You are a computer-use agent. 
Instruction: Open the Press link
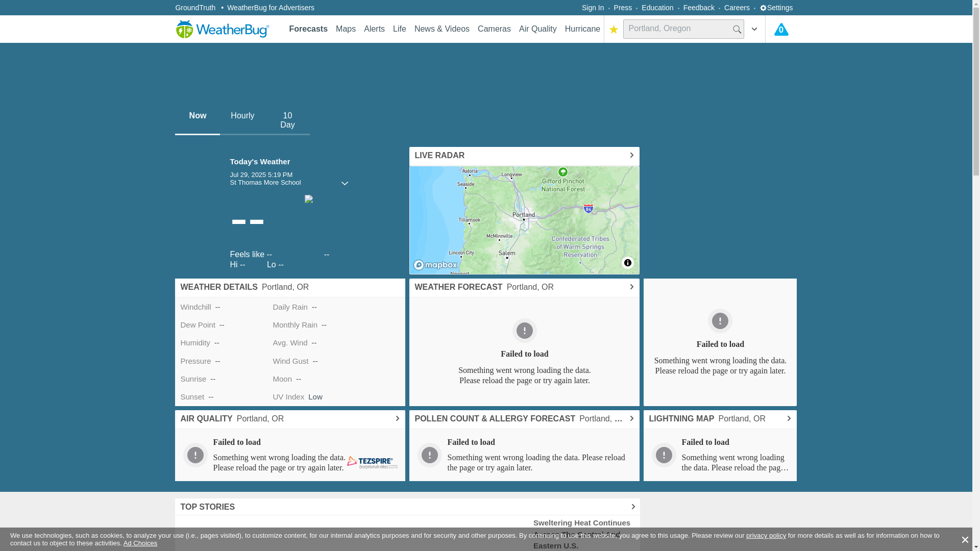[x=623, y=8]
